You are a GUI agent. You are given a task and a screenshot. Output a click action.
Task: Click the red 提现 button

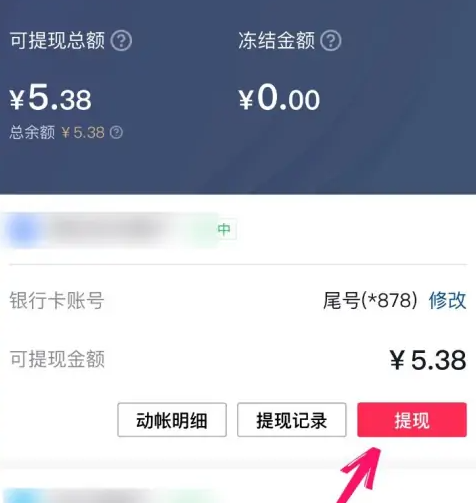coord(412,420)
